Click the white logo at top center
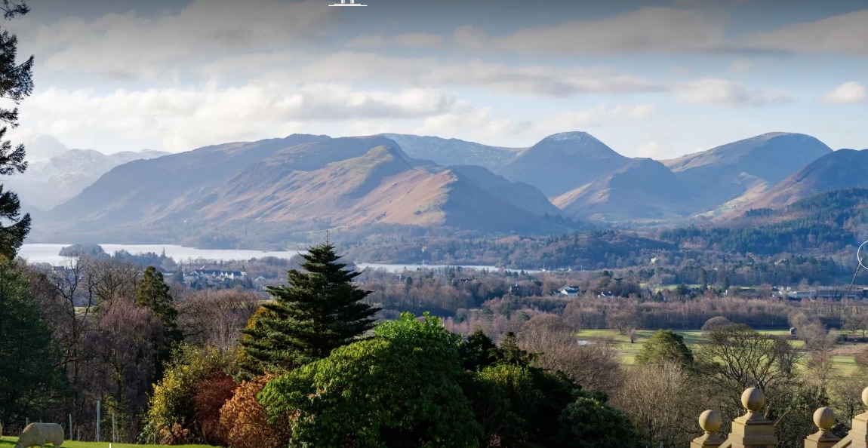 pyautogui.click(x=347, y=3)
